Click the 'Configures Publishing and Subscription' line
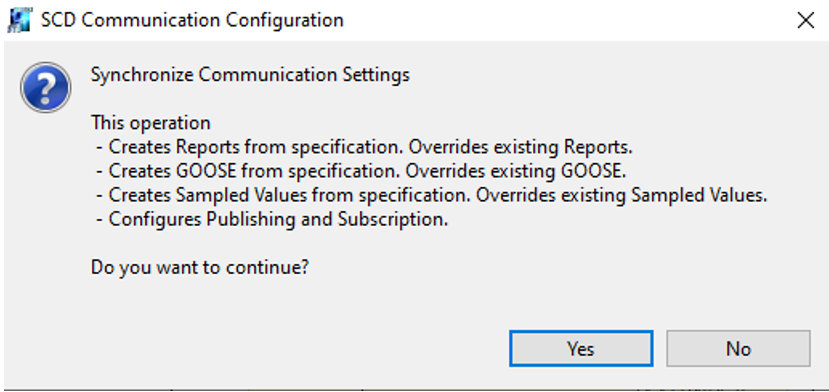829x392 pixels. coord(273,220)
